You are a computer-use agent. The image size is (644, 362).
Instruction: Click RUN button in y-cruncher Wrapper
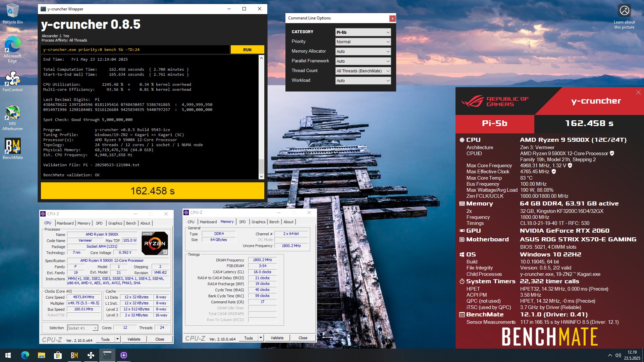pyautogui.click(x=247, y=50)
